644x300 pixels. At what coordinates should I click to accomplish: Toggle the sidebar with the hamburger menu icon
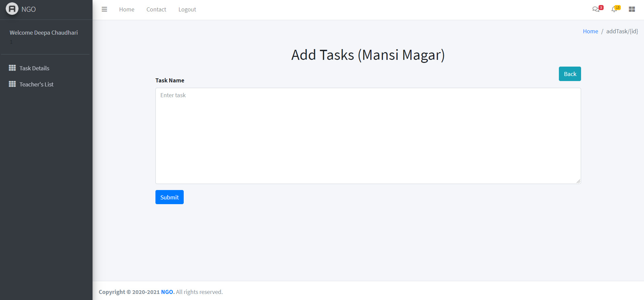[x=104, y=9]
